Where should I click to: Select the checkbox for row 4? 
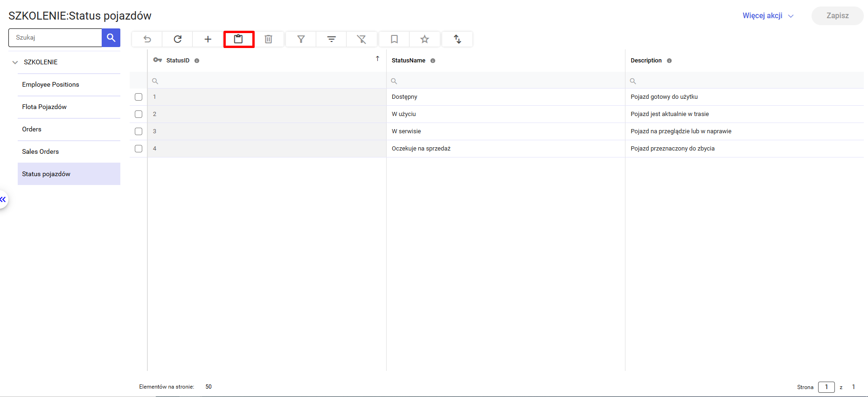tap(139, 149)
